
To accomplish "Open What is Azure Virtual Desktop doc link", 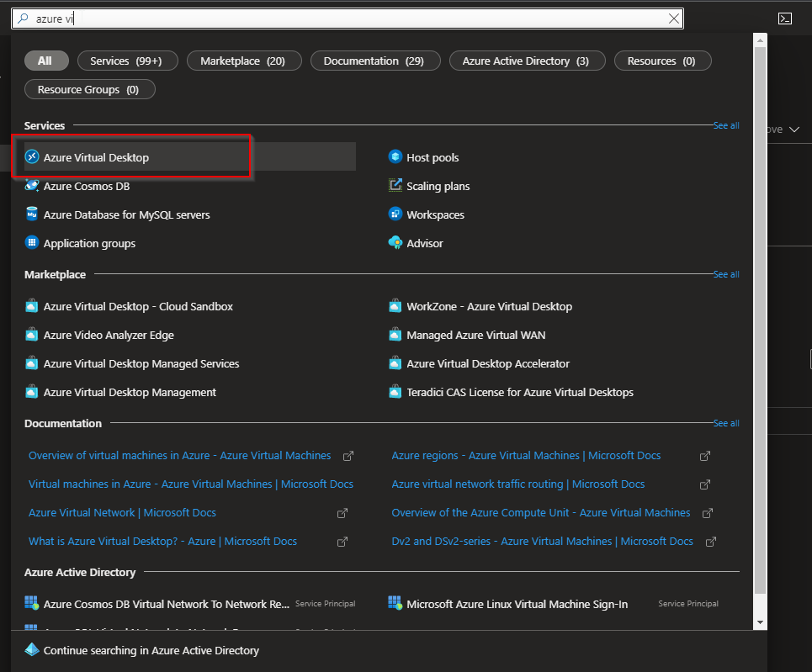I will point(162,541).
